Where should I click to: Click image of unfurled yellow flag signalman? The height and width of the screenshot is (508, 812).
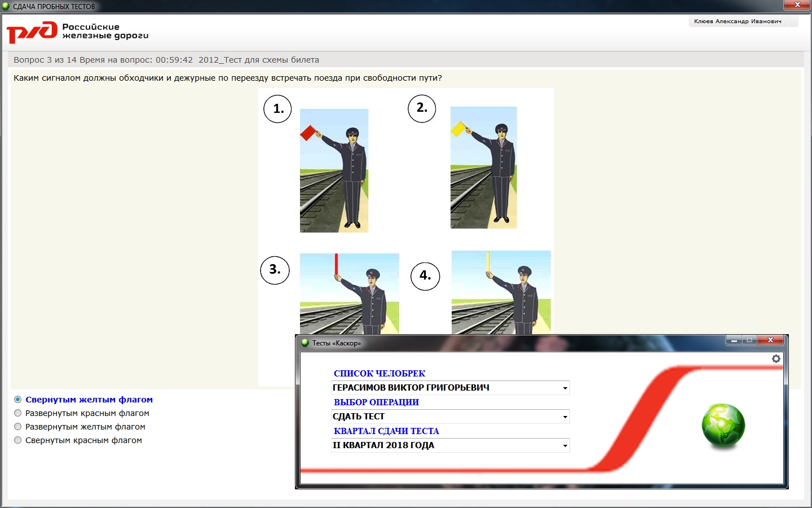tap(484, 168)
